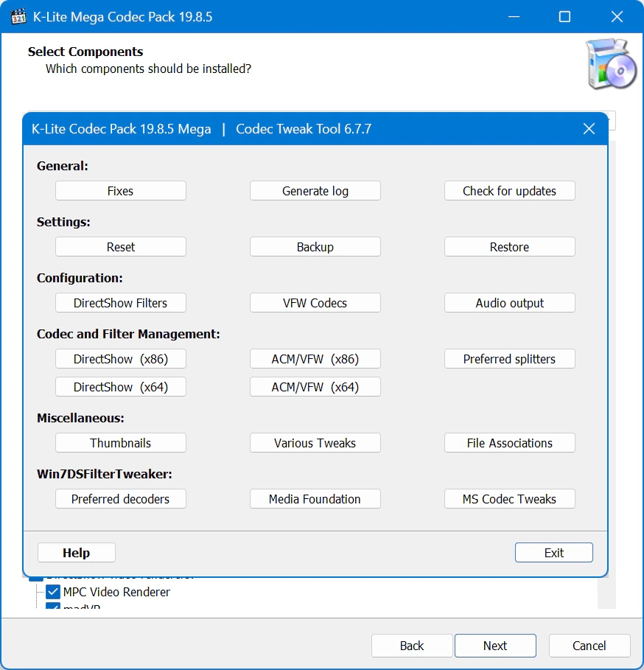Open Thumbnails settings
This screenshot has width=644, height=670.
pos(120,443)
